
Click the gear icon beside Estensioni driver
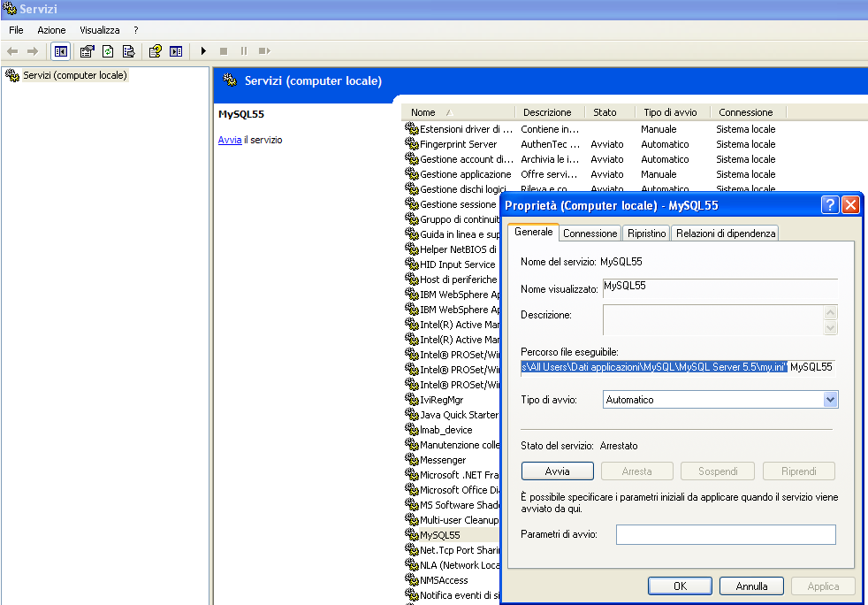pos(412,129)
